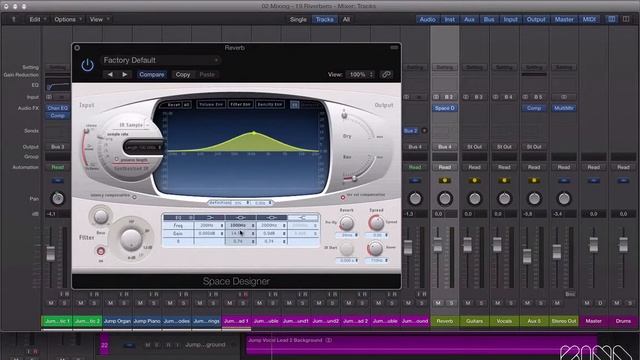Toggle the Aux channel filter button

pos(469,19)
